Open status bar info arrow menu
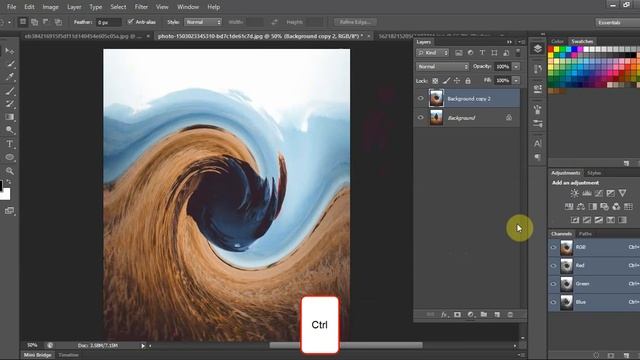Screen dimensions: 640x360 coord(143,346)
